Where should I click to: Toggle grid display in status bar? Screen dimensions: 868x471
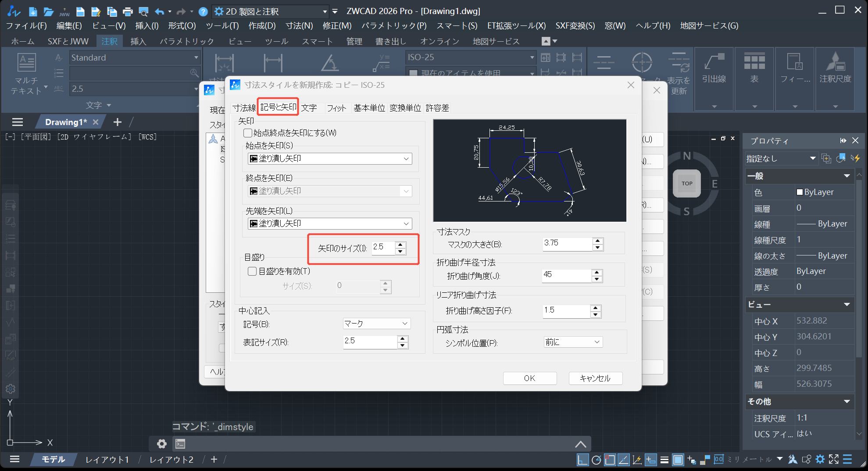678,460
